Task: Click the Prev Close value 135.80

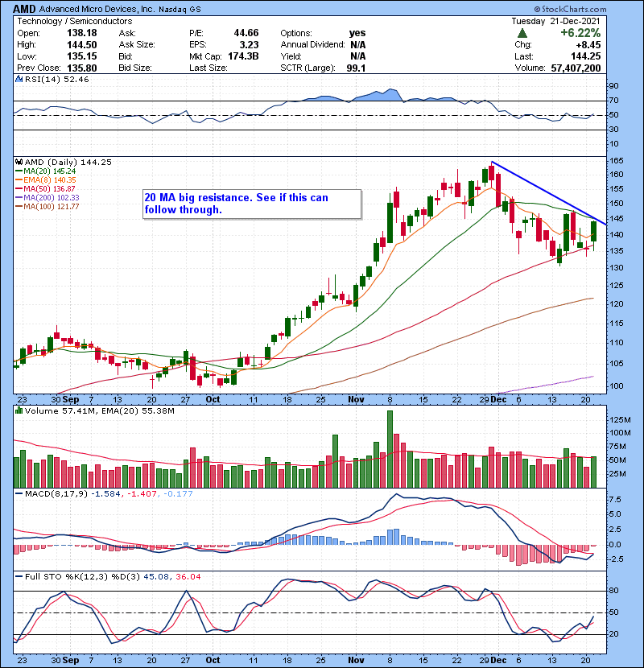Action: coord(82,68)
